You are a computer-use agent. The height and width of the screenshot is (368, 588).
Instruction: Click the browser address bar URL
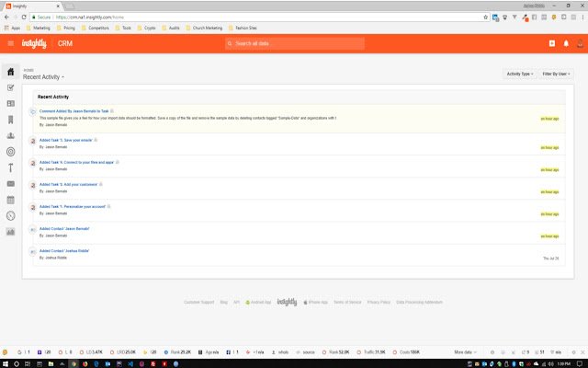pyautogui.click(x=90, y=17)
